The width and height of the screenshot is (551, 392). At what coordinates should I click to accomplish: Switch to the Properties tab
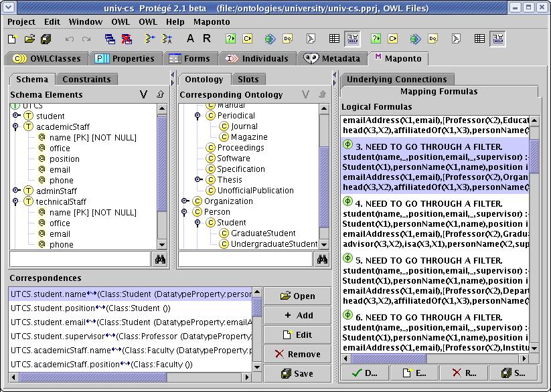[125, 59]
